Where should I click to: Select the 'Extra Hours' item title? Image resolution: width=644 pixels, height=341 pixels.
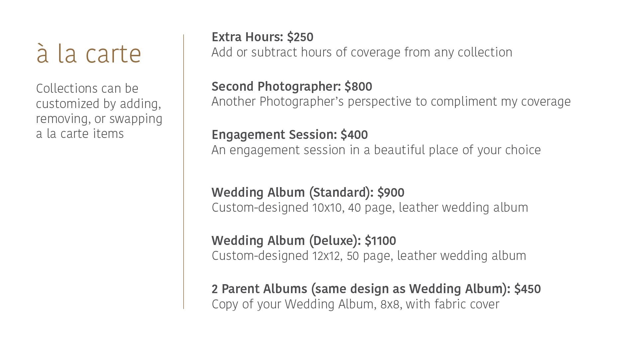pyautogui.click(x=247, y=37)
